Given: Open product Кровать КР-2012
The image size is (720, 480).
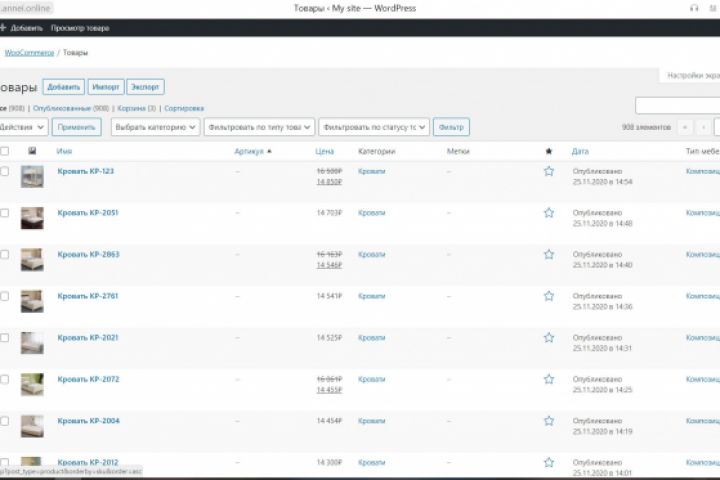Looking at the screenshot, I should [88, 462].
